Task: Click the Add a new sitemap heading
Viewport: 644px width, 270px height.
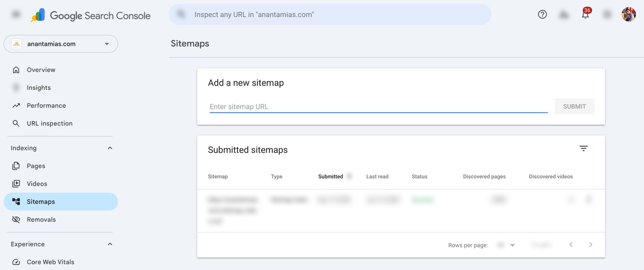Action: tap(246, 83)
